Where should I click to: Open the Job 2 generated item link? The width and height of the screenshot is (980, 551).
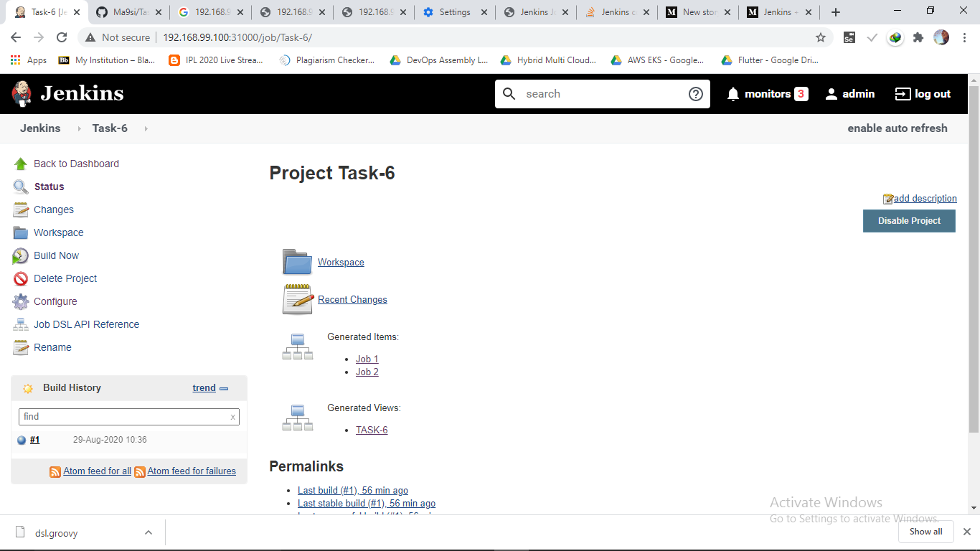[367, 372]
